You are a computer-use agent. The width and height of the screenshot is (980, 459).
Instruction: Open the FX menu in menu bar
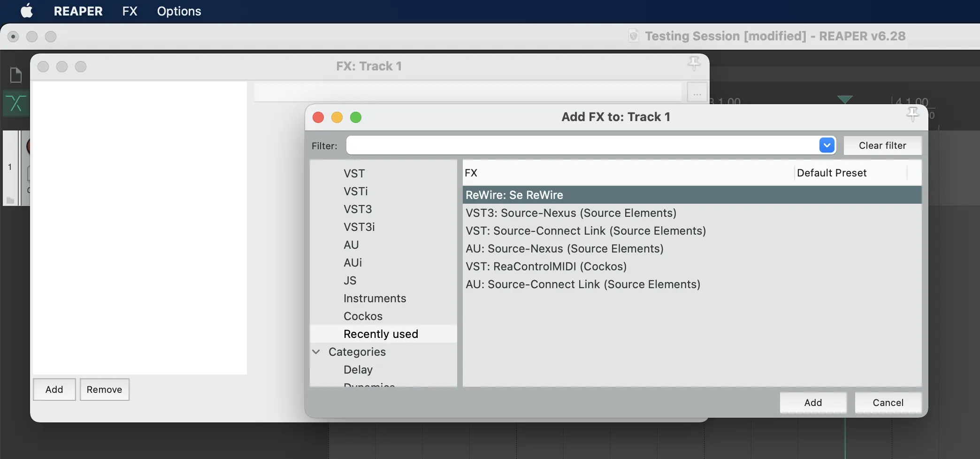coord(130,11)
